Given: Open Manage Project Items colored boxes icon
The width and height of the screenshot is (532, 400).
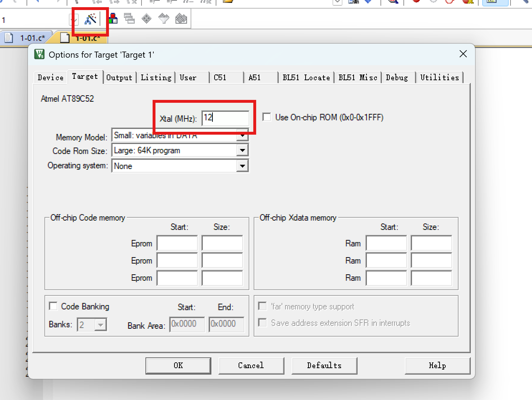Looking at the screenshot, I should (x=113, y=18).
